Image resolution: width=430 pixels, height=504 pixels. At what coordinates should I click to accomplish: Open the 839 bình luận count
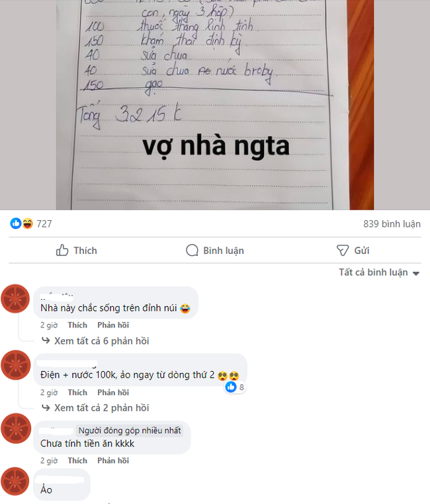click(392, 224)
